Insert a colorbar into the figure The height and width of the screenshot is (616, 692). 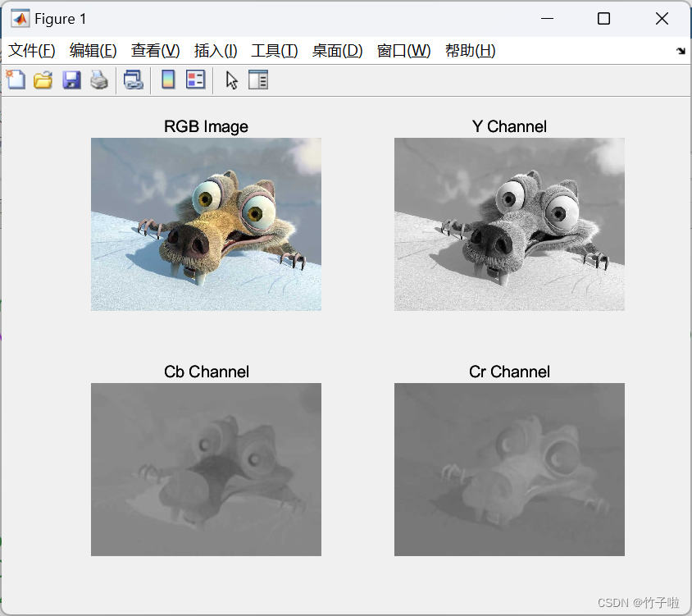coord(168,80)
